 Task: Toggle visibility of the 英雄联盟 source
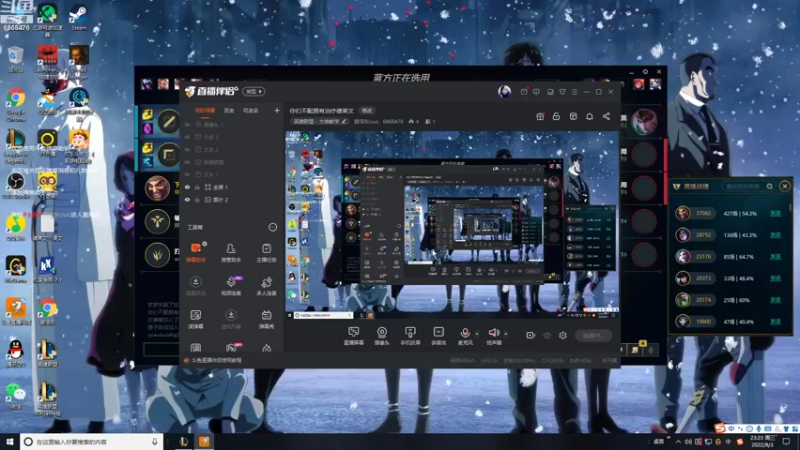pyautogui.click(x=187, y=162)
